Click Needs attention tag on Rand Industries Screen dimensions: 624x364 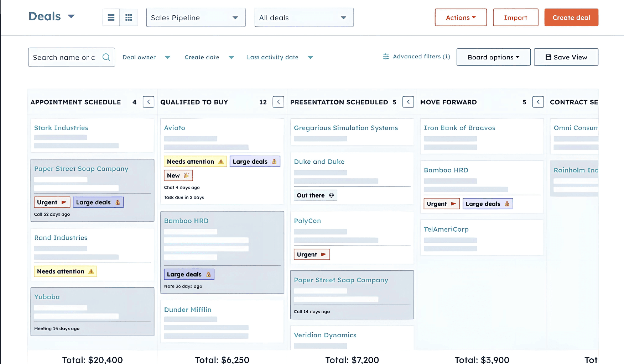click(x=66, y=271)
